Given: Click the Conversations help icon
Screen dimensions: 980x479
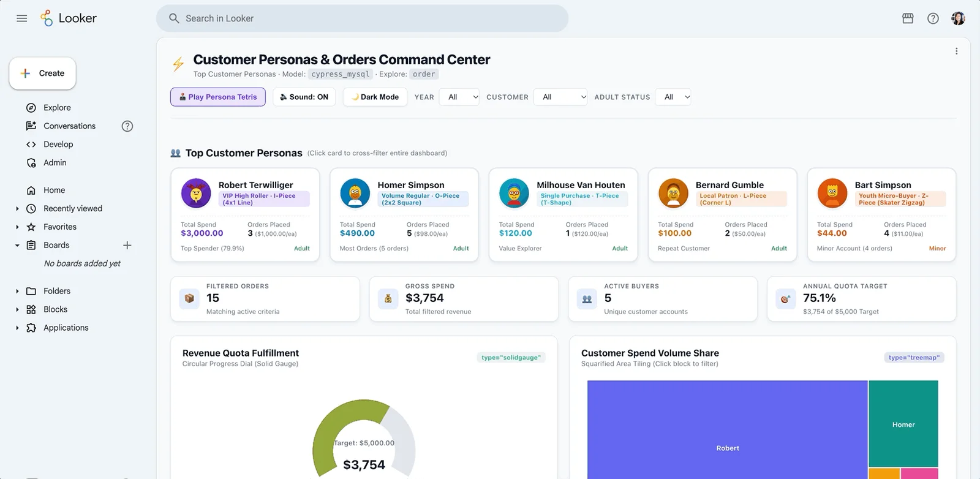Looking at the screenshot, I should (x=127, y=126).
